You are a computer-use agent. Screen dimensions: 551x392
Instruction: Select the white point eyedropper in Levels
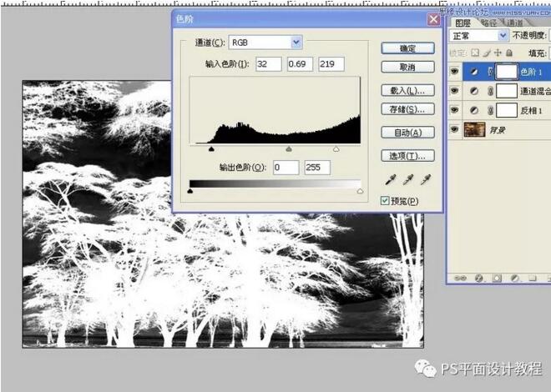[x=426, y=180]
